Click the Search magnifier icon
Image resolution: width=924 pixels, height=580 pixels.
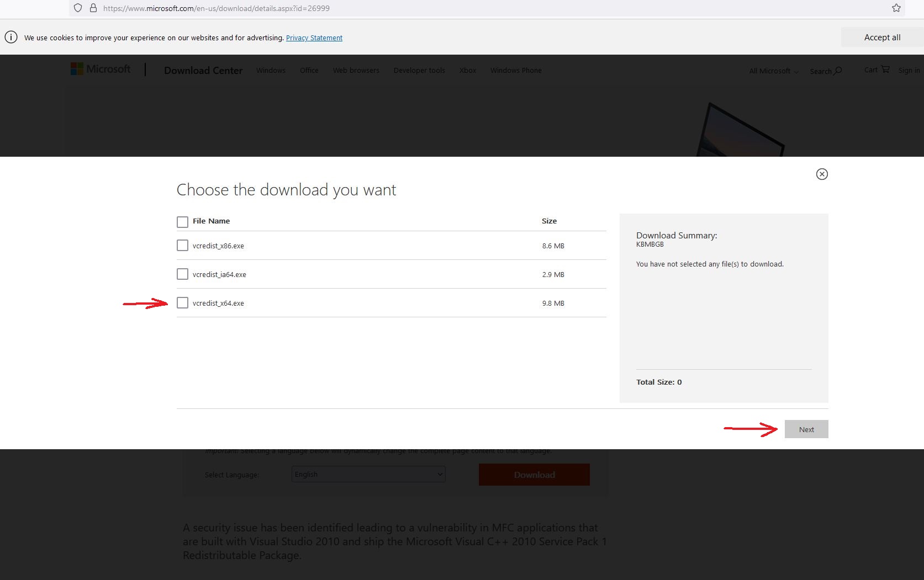coord(838,71)
